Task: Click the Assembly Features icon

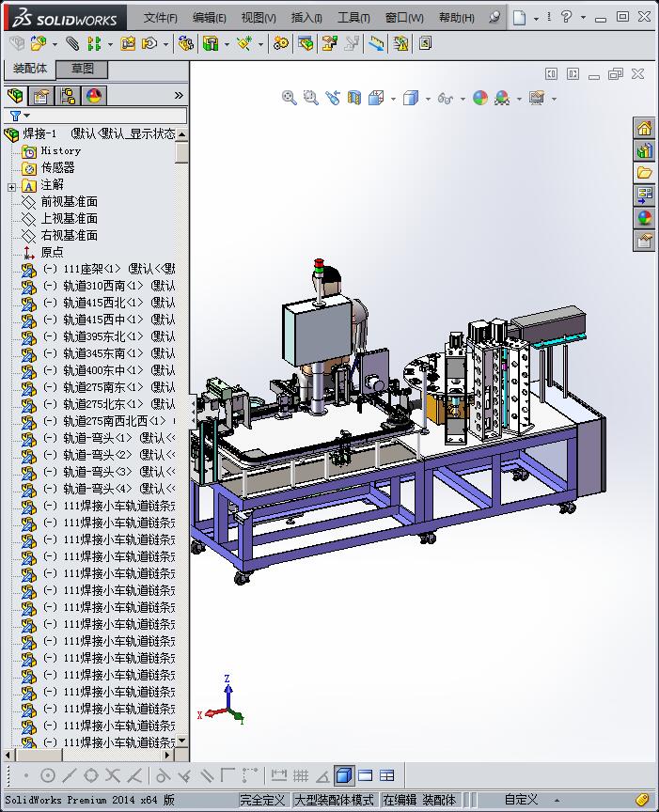Action: coord(210,43)
